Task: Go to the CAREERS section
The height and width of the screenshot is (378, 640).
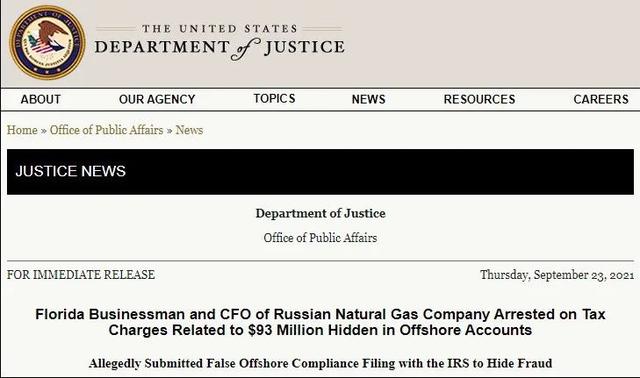Action: (x=601, y=99)
